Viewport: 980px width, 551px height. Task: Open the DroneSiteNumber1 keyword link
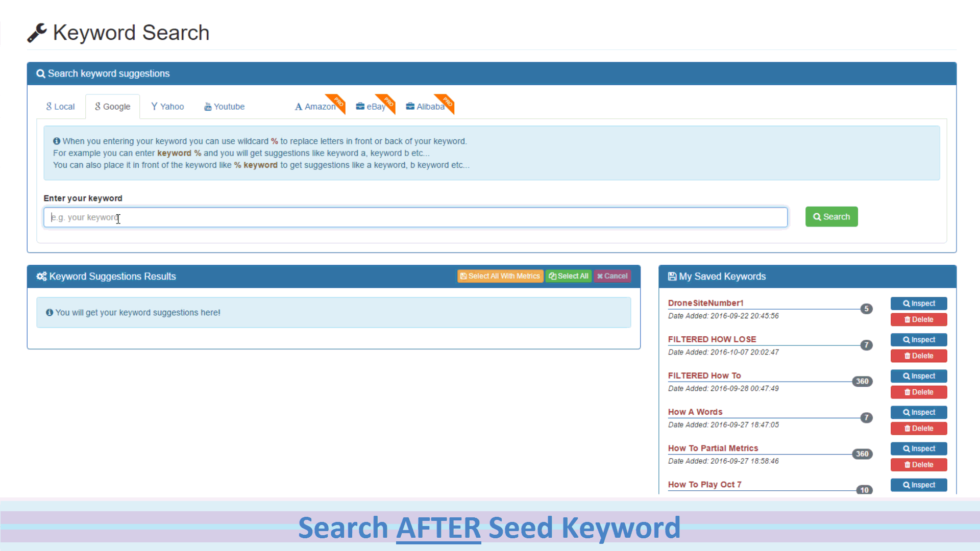click(705, 303)
